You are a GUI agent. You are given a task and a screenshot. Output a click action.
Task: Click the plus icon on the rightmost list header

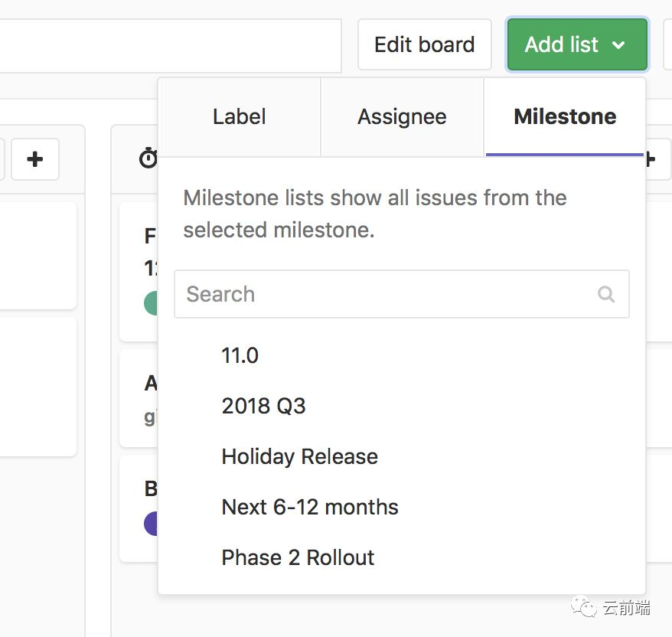pos(650,158)
